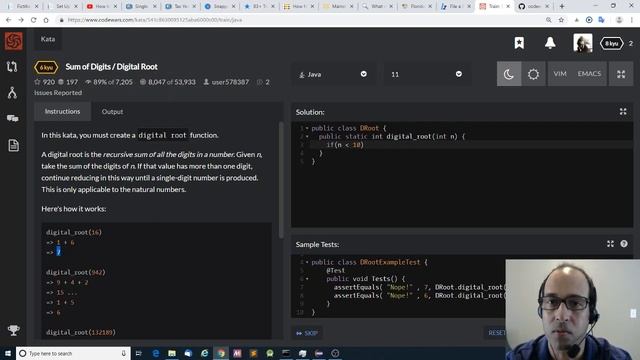This screenshot has width=640, height=360.
Task: Click the RESET button
Action: (496, 333)
